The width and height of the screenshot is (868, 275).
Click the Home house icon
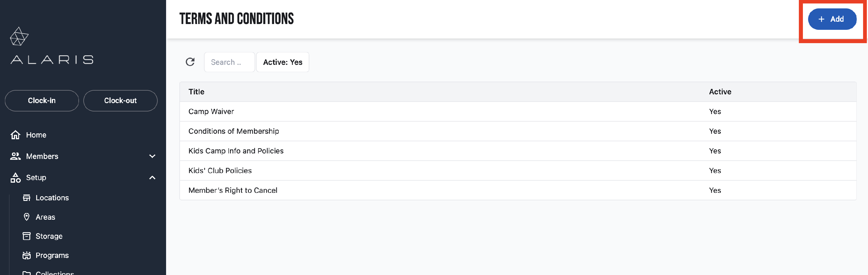pos(16,135)
